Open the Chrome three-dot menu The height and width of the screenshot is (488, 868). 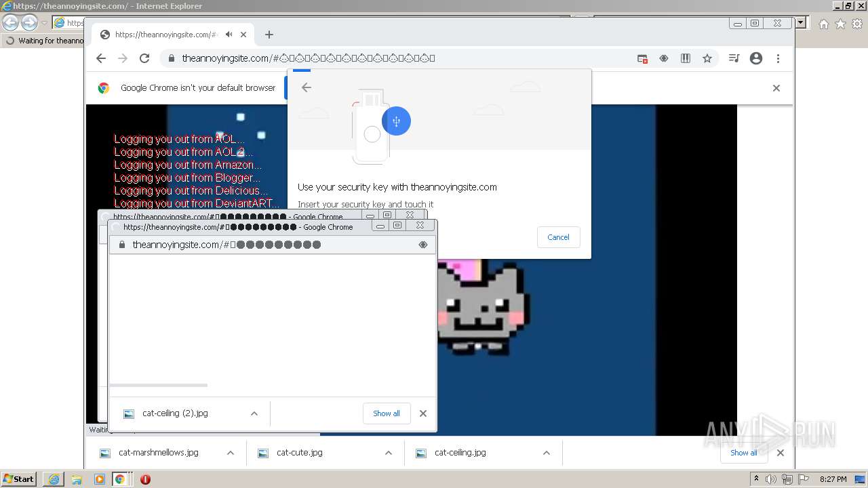tap(778, 58)
